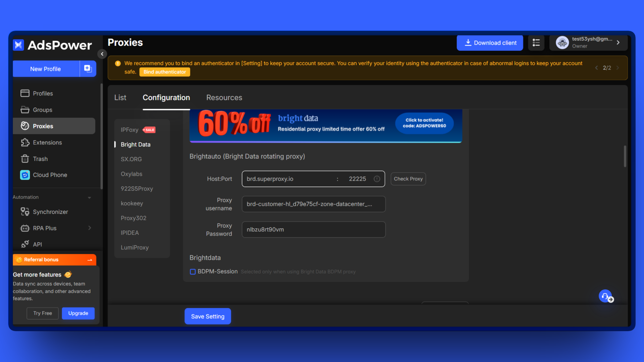Open the floating support headset icon
Image resolution: width=644 pixels, height=362 pixels.
click(x=605, y=296)
